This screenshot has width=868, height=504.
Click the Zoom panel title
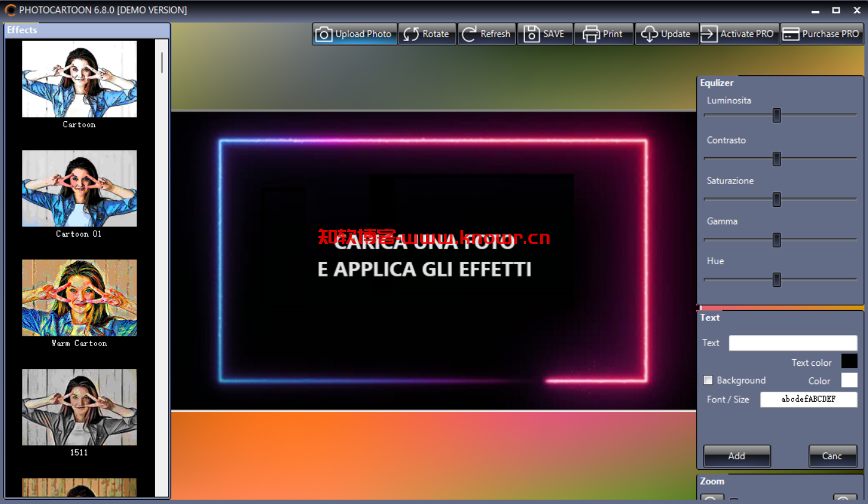pyautogui.click(x=712, y=481)
